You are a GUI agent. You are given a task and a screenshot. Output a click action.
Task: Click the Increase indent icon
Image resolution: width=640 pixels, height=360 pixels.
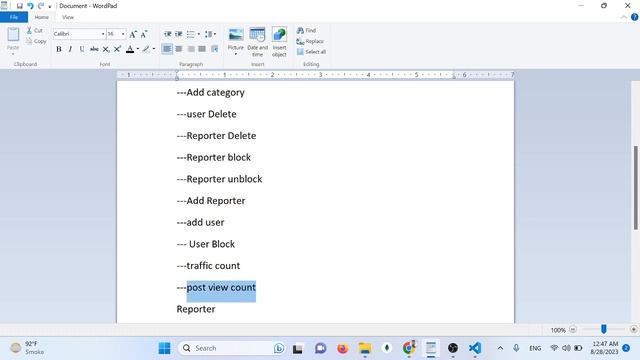point(179,34)
